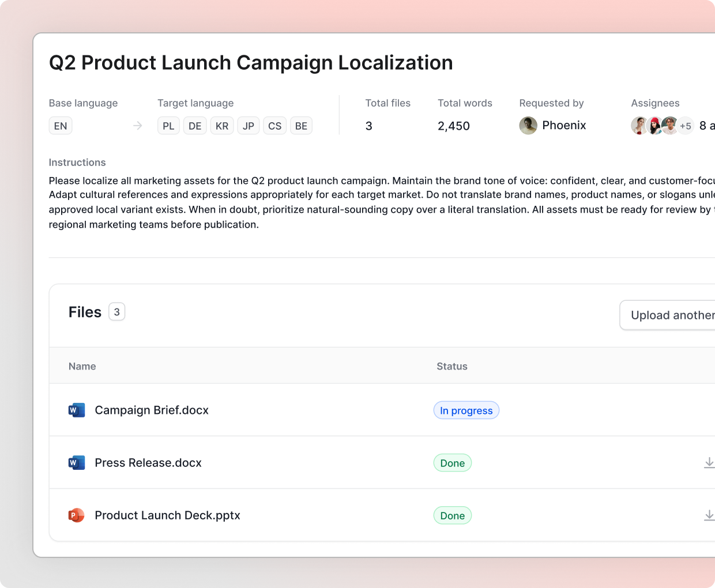The height and width of the screenshot is (588, 715).
Task: Show the +5 additional assignees
Action: click(685, 126)
